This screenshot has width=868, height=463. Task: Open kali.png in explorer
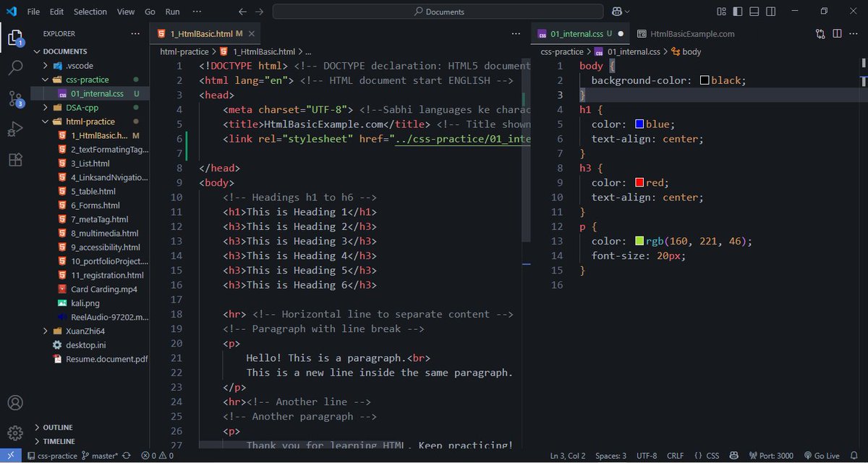[x=85, y=303]
